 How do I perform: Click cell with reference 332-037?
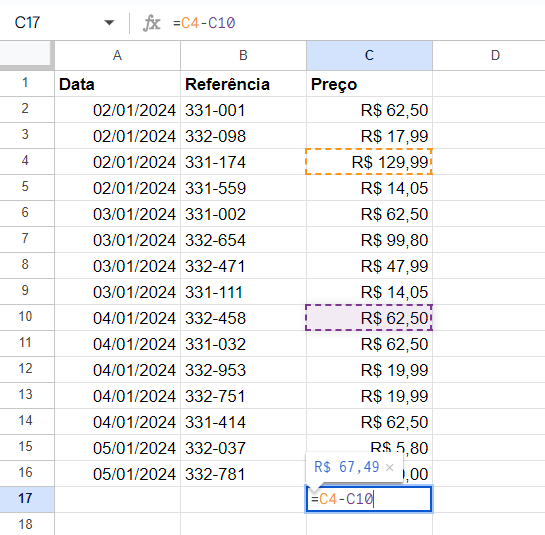pos(243,448)
